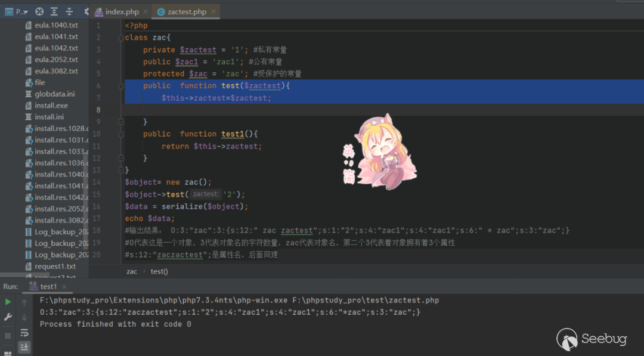The width and height of the screenshot is (644, 356).
Task: Open the project panel settings gear
Action: (x=86, y=12)
